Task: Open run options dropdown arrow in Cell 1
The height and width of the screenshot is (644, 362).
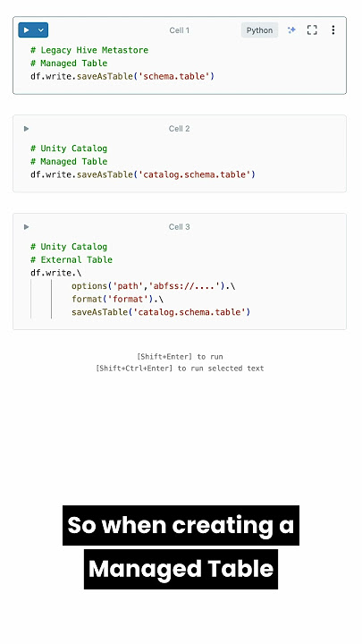Action: point(41,30)
